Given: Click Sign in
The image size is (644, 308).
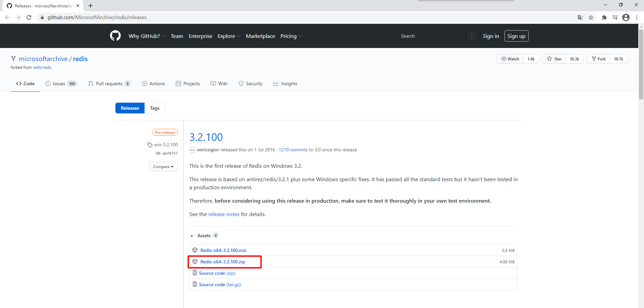Looking at the screenshot, I should (x=491, y=36).
